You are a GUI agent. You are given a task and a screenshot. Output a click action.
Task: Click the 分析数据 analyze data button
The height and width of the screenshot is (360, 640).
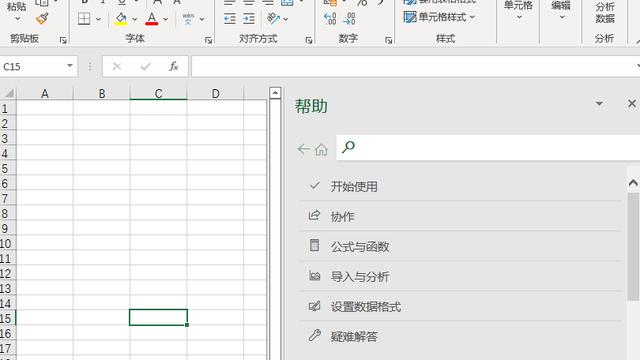(604, 12)
